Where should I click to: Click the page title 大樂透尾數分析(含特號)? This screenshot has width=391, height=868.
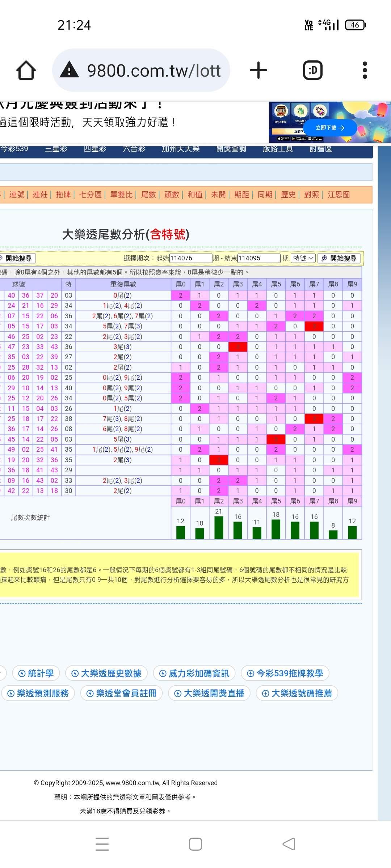[126, 234]
